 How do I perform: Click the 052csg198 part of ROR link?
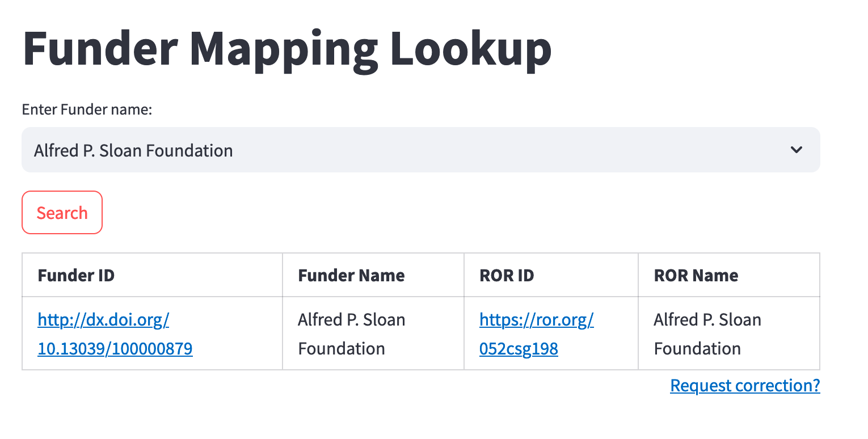519,349
